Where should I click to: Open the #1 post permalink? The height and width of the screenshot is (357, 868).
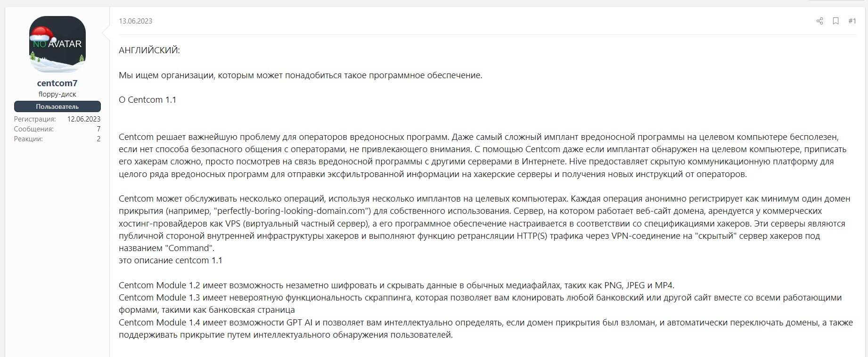click(x=852, y=21)
